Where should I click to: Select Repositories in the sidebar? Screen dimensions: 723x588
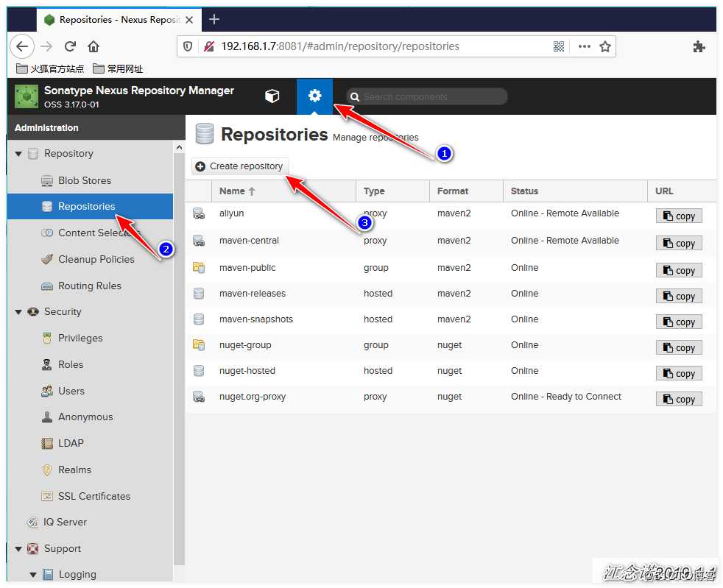(90, 207)
